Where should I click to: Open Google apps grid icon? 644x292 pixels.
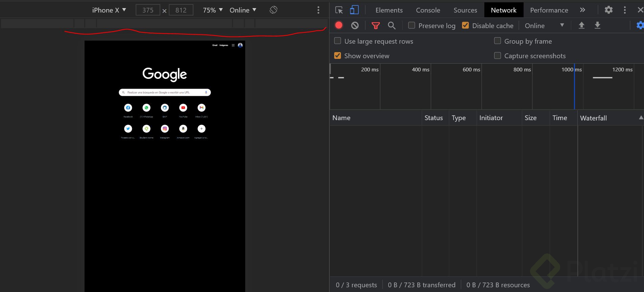coord(233,45)
